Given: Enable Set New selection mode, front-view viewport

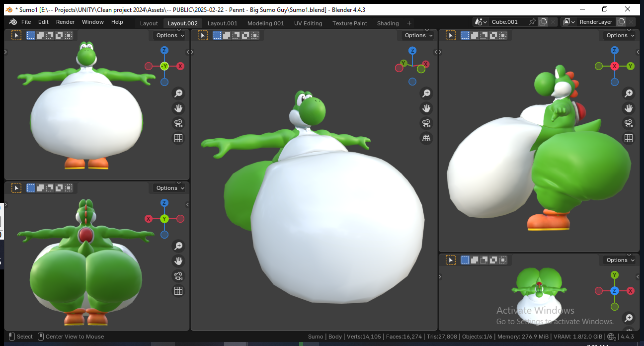Looking at the screenshot, I should (31, 35).
